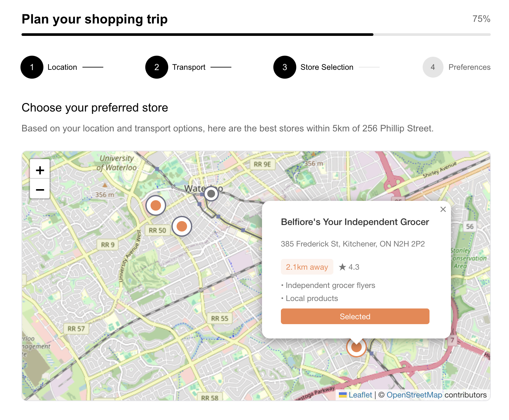Select the orange store marker near University Avenue West
This screenshot has width=509, height=420.
155,205
